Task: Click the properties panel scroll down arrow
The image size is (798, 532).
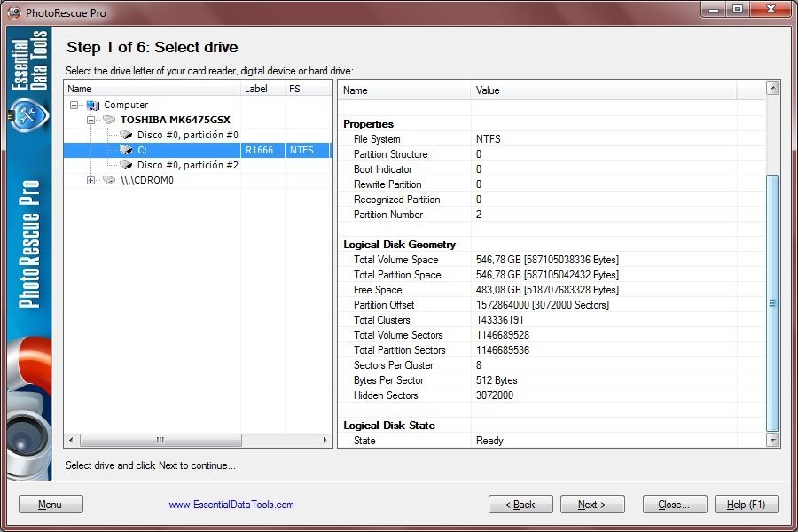Action: coord(772,440)
